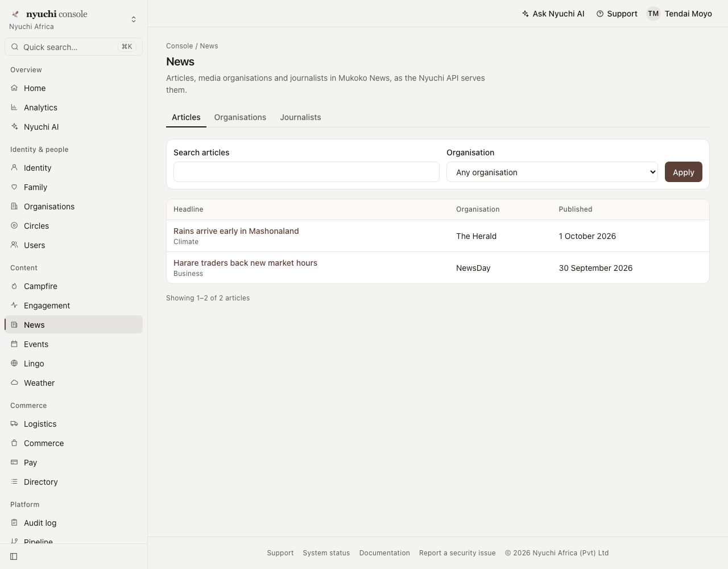Click the Identity person icon
Image resolution: width=728 pixels, height=569 pixels.
click(x=14, y=168)
